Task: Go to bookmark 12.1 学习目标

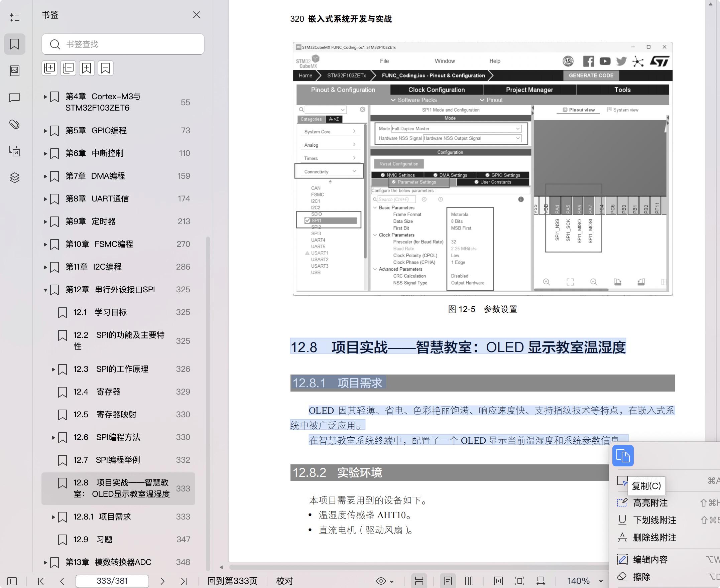Action: (118, 312)
